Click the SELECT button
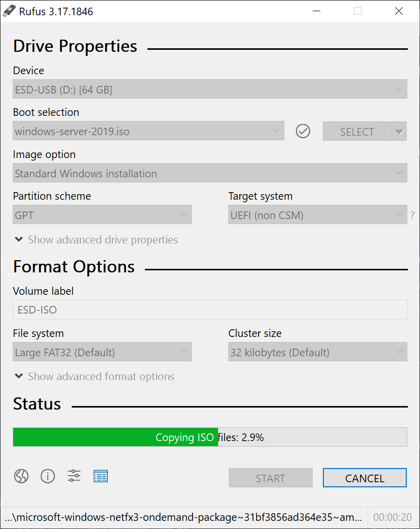420x529 pixels. point(357,132)
